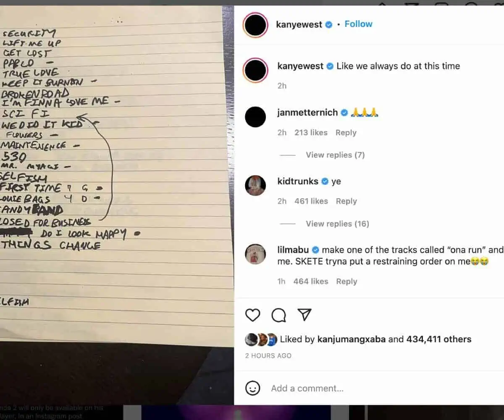Open the handwritten tracklist photo

click(x=116, y=176)
